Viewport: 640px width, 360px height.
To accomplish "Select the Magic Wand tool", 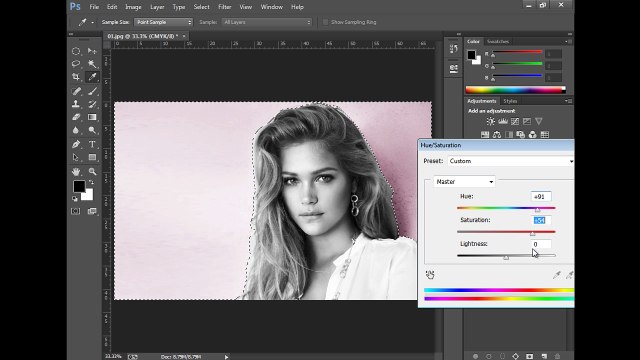I will pyautogui.click(x=92, y=64).
